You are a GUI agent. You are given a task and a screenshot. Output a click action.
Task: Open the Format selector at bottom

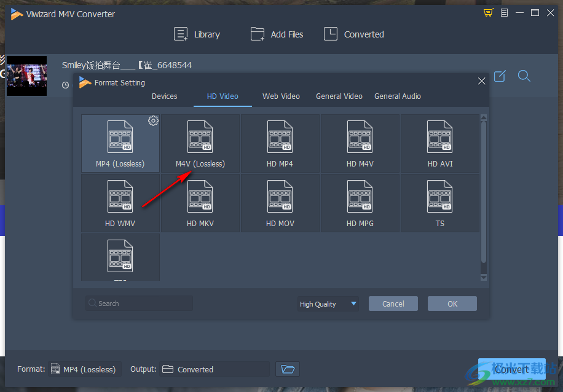tap(83, 369)
